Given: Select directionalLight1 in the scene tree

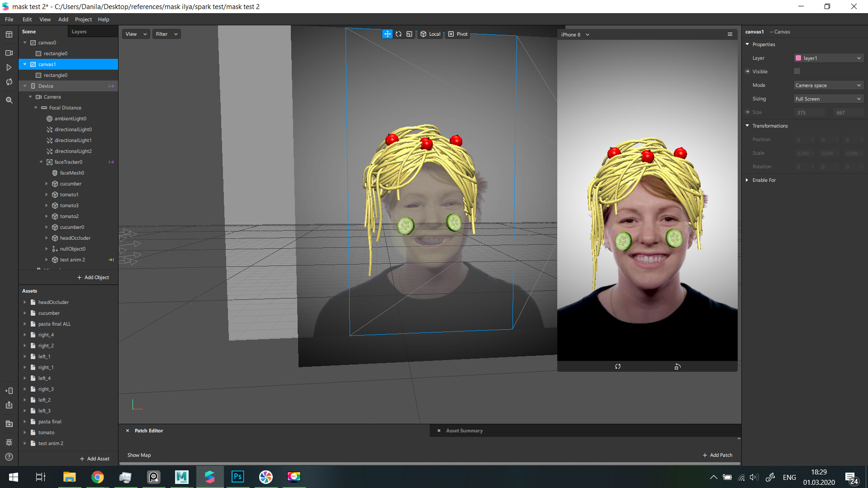Looking at the screenshot, I should [73, 140].
